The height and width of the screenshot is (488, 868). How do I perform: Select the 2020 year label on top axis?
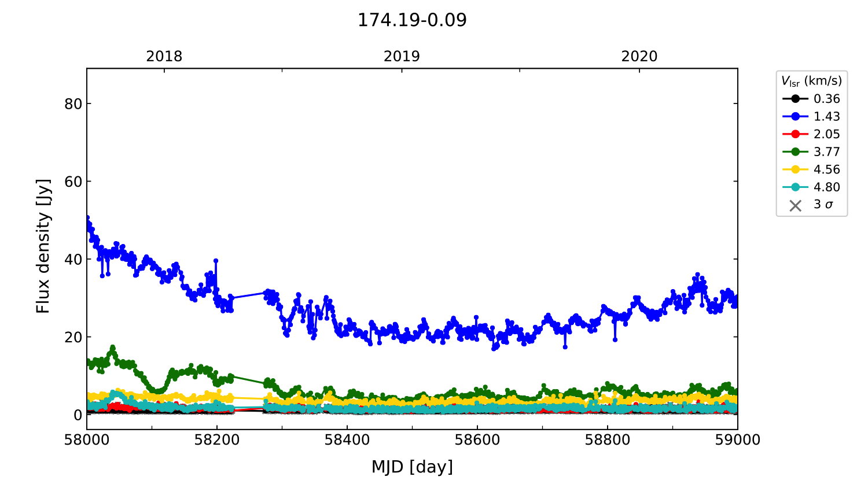coord(639,57)
